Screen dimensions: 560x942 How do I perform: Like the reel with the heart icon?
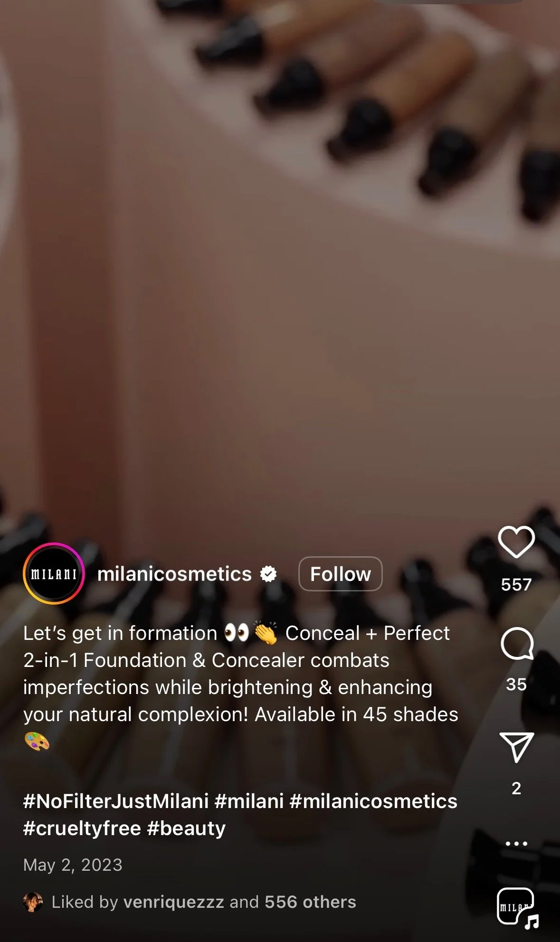[516, 542]
